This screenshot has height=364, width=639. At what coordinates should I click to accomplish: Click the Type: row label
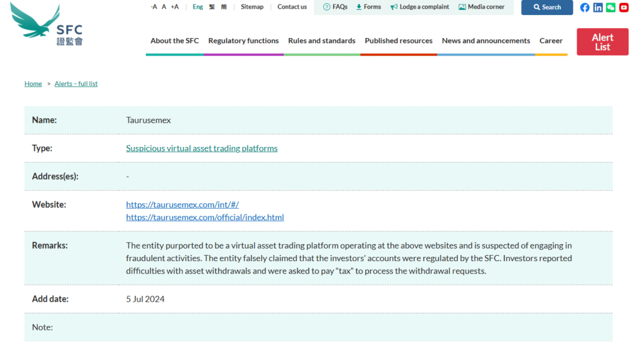(x=42, y=148)
